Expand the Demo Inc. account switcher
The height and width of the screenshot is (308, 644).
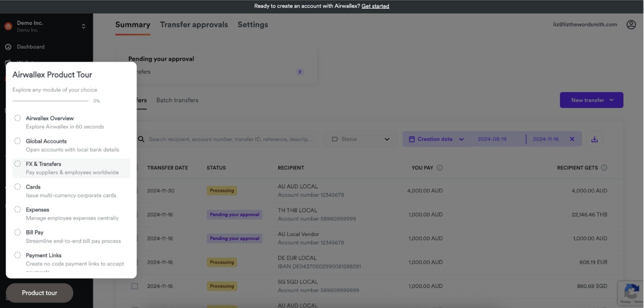coord(83,26)
